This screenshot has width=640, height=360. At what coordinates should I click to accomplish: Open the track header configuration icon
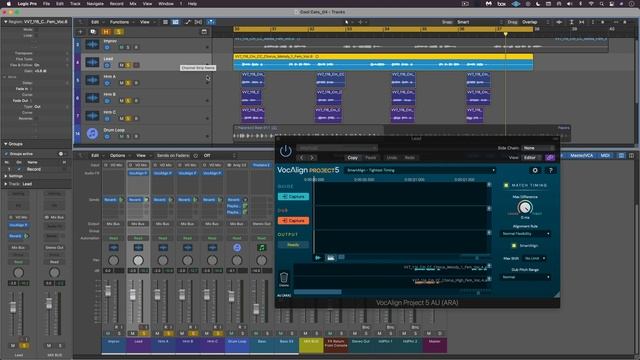pos(204,31)
